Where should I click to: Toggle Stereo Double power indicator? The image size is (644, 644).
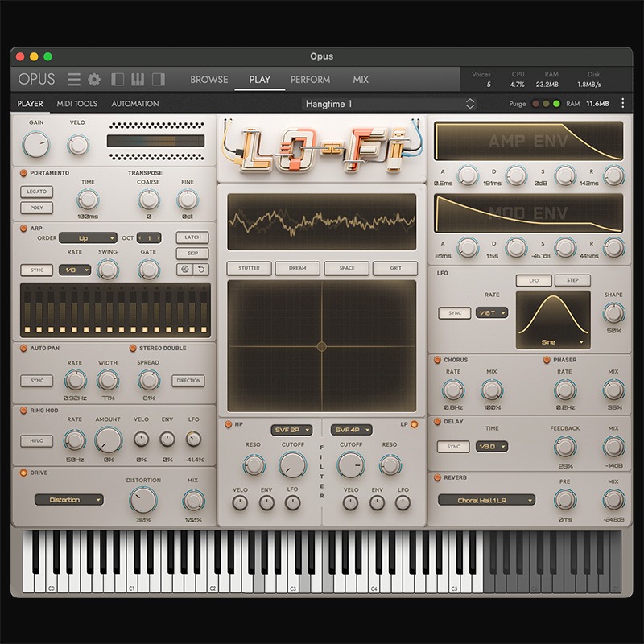pos(133,348)
